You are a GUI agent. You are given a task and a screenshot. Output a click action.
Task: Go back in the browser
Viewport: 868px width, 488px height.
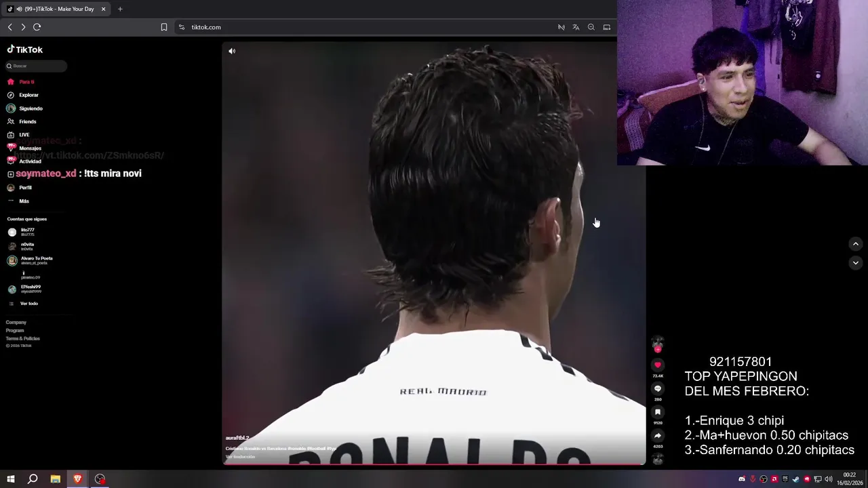[10, 27]
